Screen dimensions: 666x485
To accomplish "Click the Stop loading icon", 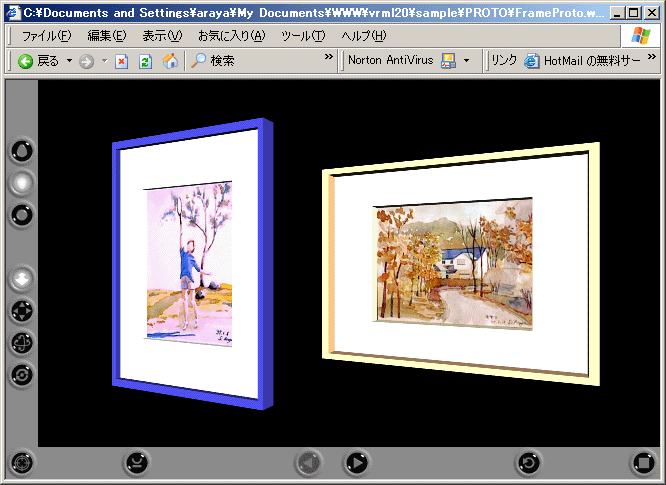I will coord(121,62).
